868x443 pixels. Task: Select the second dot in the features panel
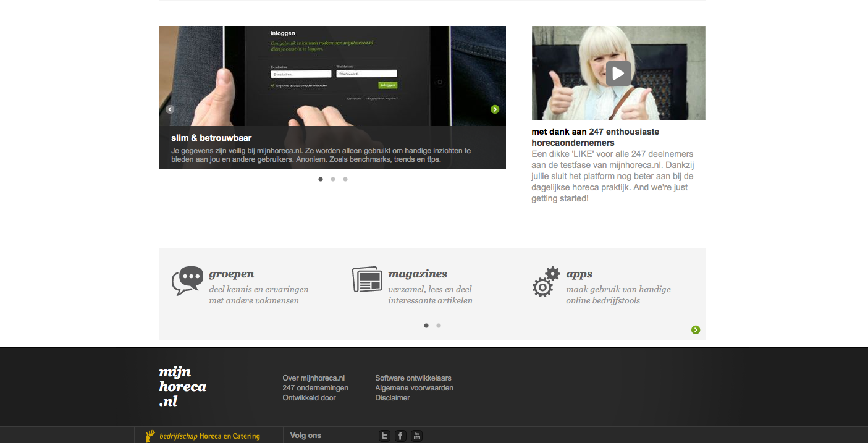[x=439, y=326]
